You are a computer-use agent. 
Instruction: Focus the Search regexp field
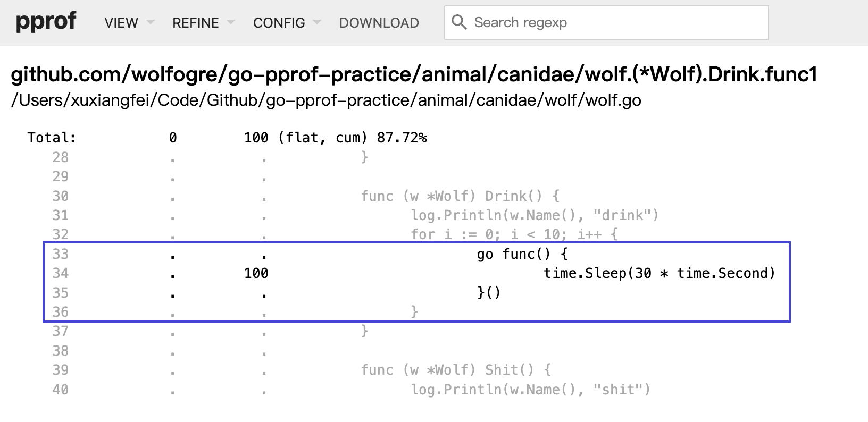tap(617, 22)
